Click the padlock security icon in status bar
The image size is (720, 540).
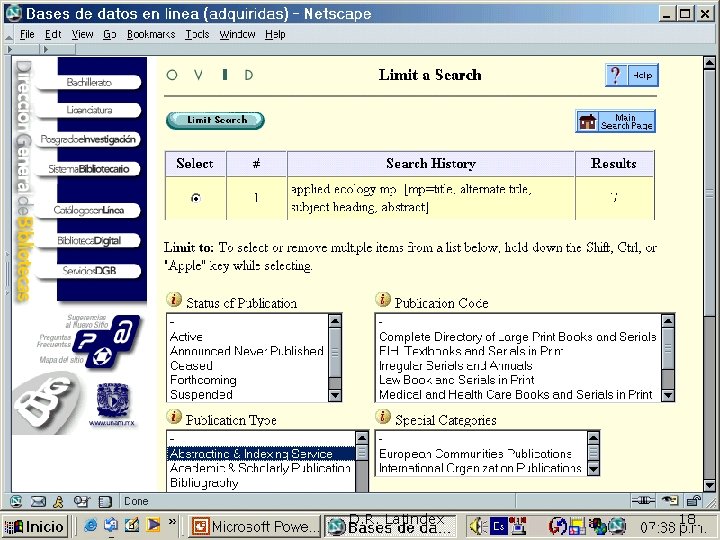click(693, 501)
